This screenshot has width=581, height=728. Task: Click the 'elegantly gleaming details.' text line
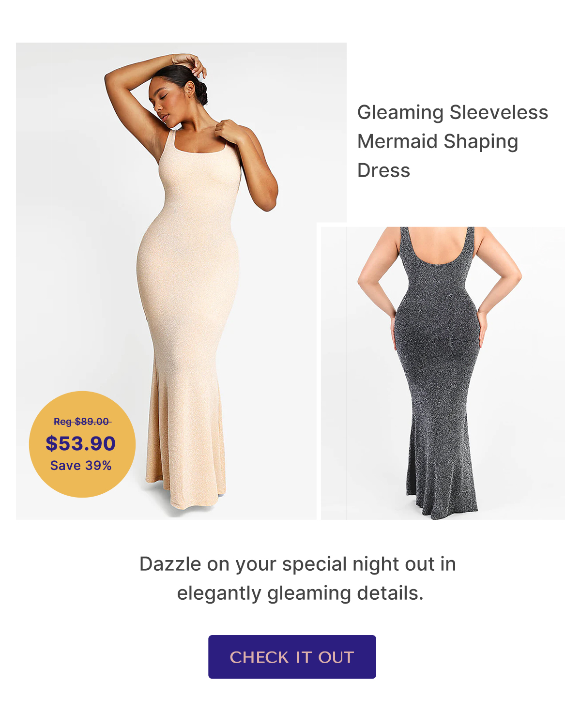(300, 593)
